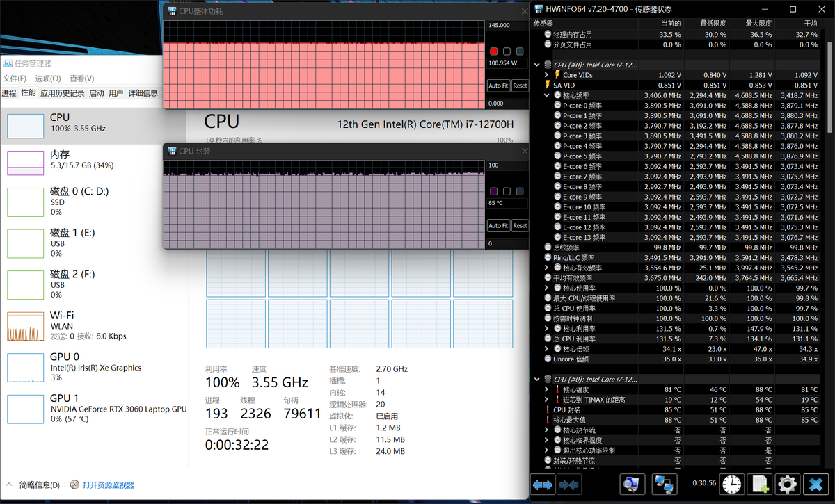Switch to the 进程 tab
835x504 pixels.
tap(9, 93)
